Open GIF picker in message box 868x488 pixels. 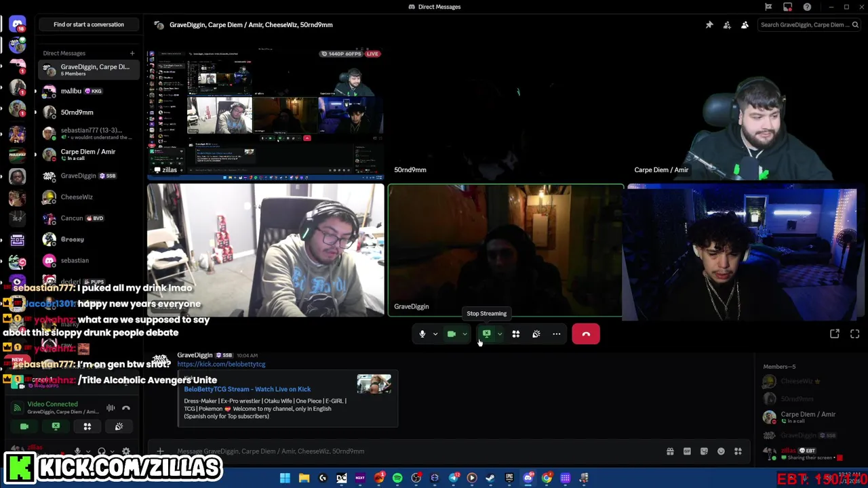pyautogui.click(x=687, y=451)
